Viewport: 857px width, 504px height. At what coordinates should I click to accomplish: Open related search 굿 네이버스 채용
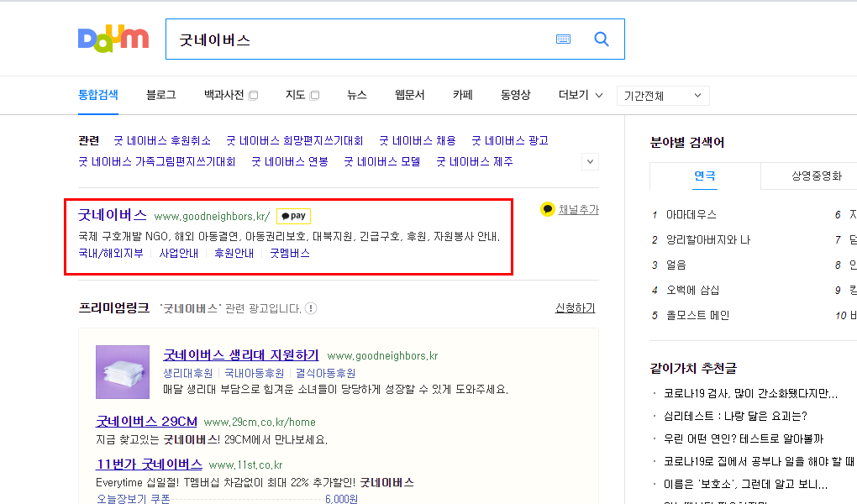418,141
